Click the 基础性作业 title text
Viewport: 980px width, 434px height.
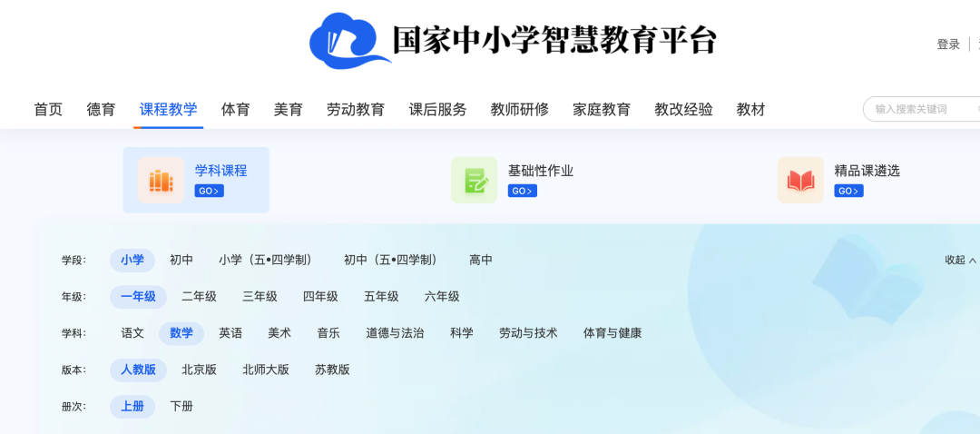541,171
